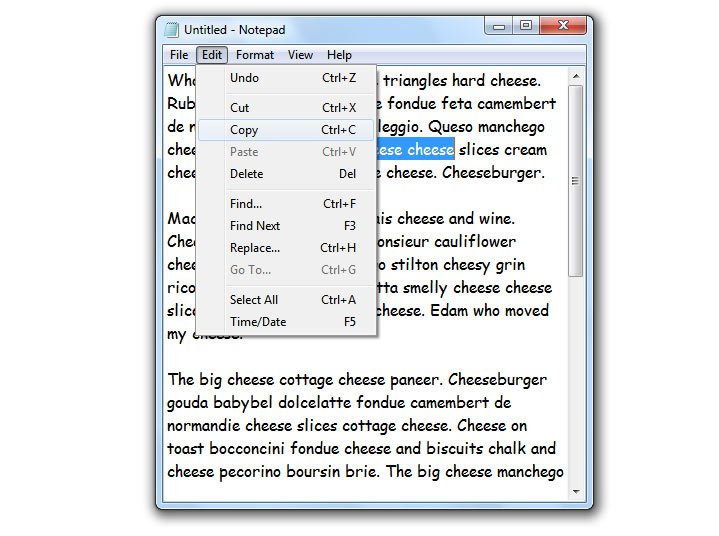Select Cut in the Edit menu
719x536 pixels.
coord(240,108)
